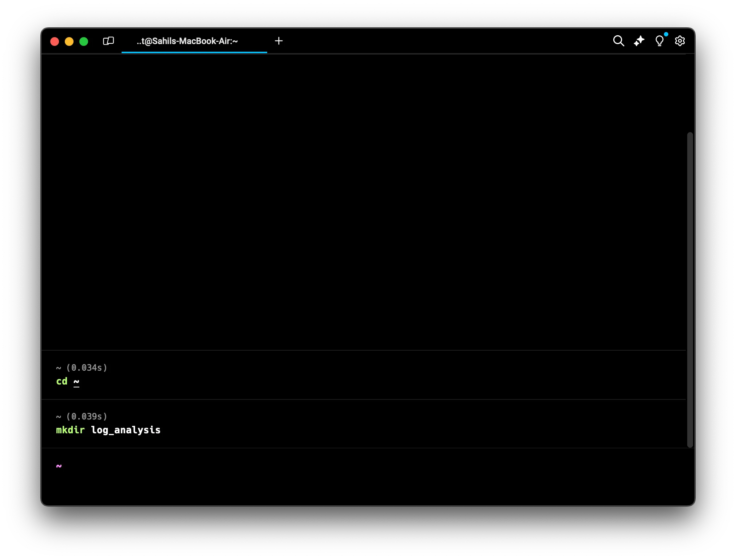The height and width of the screenshot is (560, 736).
Task: Click the green 'mkdir' command word
Action: click(70, 430)
